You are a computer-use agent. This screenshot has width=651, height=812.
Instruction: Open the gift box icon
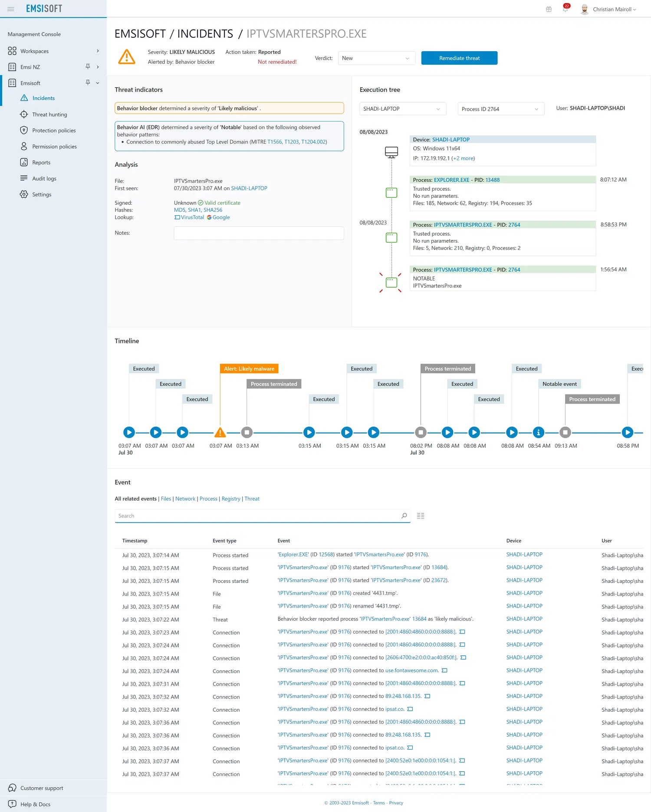point(549,9)
